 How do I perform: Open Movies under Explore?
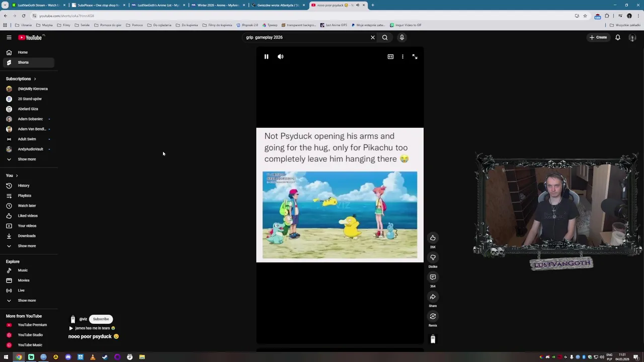point(28,280)
